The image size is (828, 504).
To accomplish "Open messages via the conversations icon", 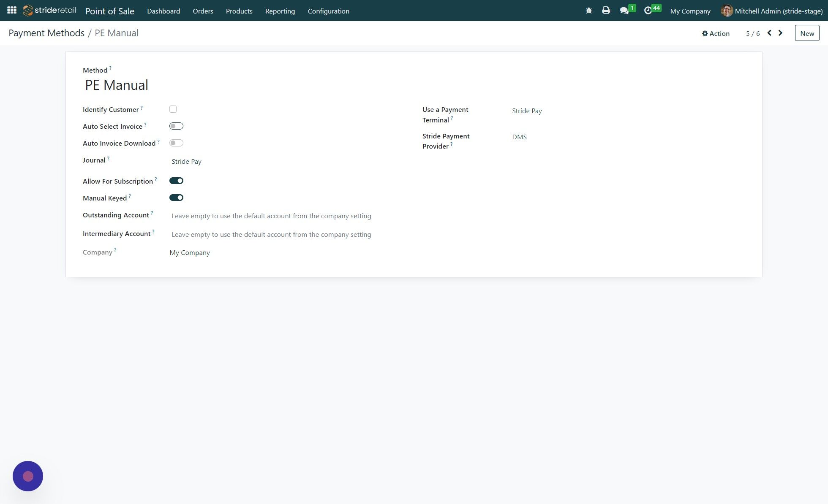I will pyautogui.click(x=624, y=11).
